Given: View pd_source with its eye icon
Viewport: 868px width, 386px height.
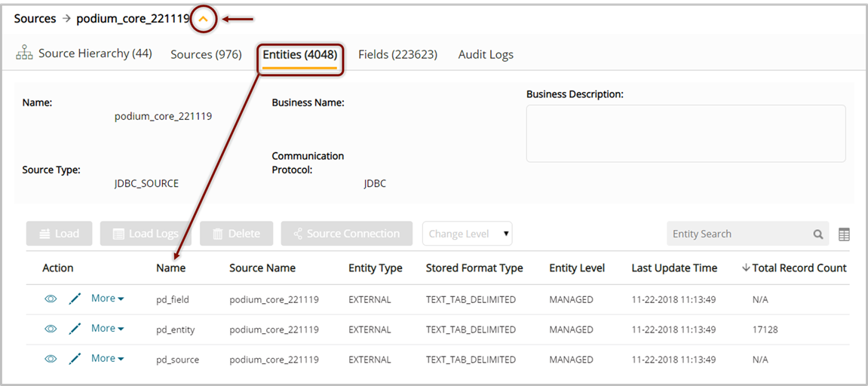Looking at the screenshot, I should click(51, 360).
